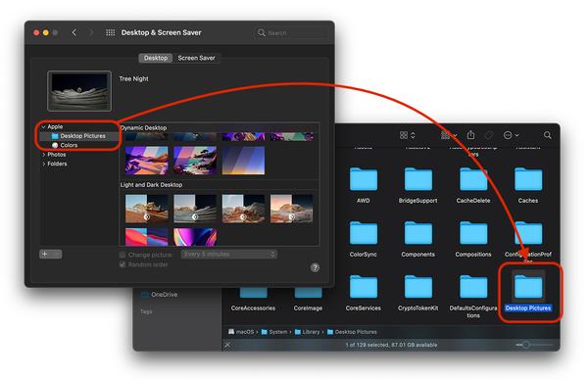Open the Show All grid icon
This screenshot has height=380, width=588.
[x=110, y=32]
